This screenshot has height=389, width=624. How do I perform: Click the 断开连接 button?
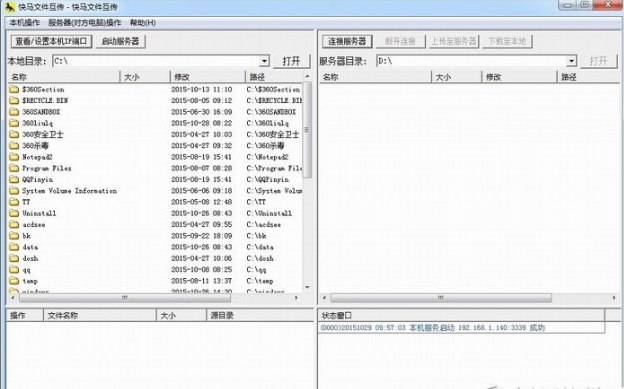pyautogui.click(x=400, y=41)
